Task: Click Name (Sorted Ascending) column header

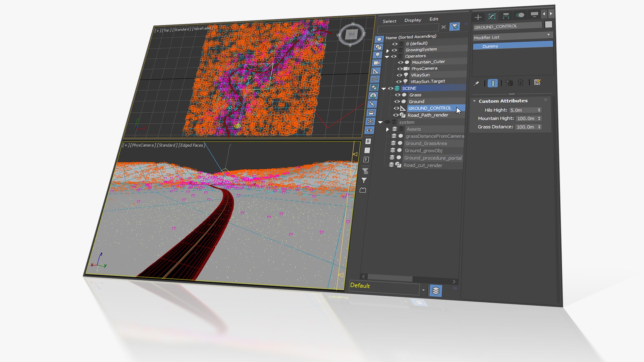Action: (x=411, y=37)
